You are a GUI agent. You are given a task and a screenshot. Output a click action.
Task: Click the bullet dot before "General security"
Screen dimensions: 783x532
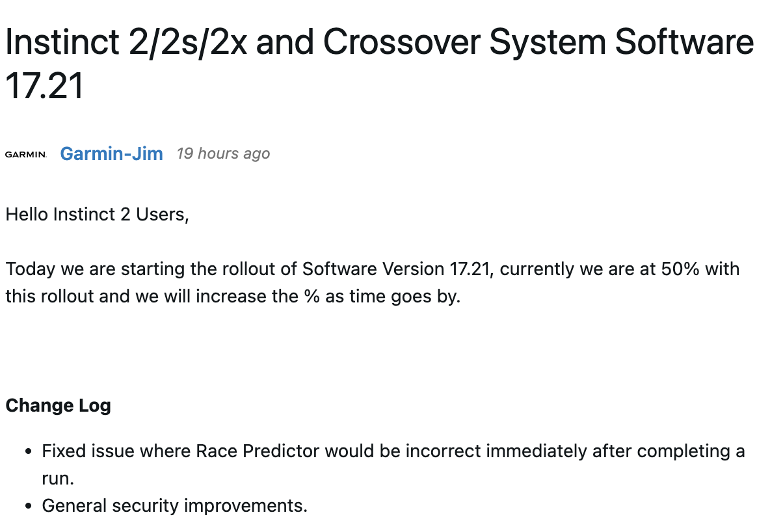pos(28,506)
